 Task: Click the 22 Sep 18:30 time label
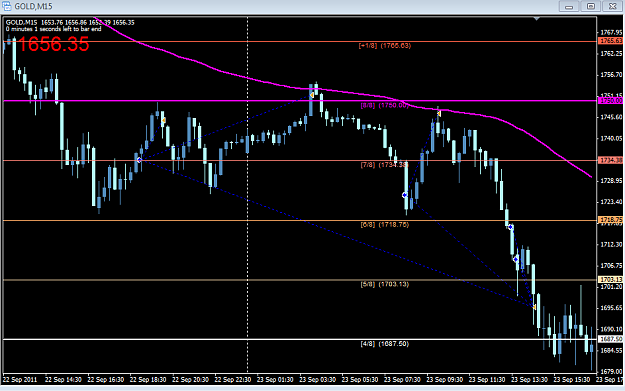[x=148, y=380]
